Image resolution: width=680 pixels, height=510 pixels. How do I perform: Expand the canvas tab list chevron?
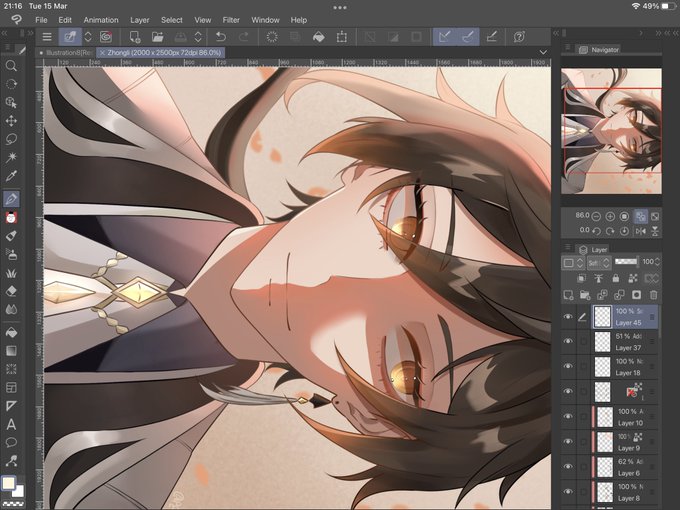point(543,52)
